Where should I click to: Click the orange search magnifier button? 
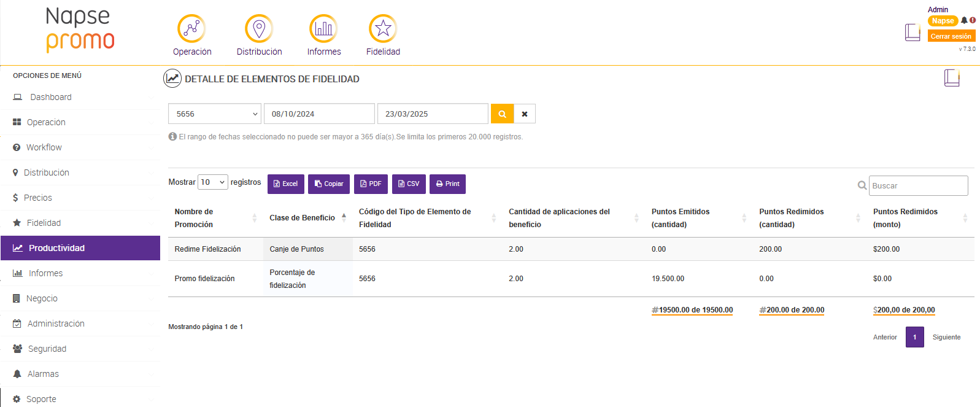pyautogui.click(x=502, y=114)
